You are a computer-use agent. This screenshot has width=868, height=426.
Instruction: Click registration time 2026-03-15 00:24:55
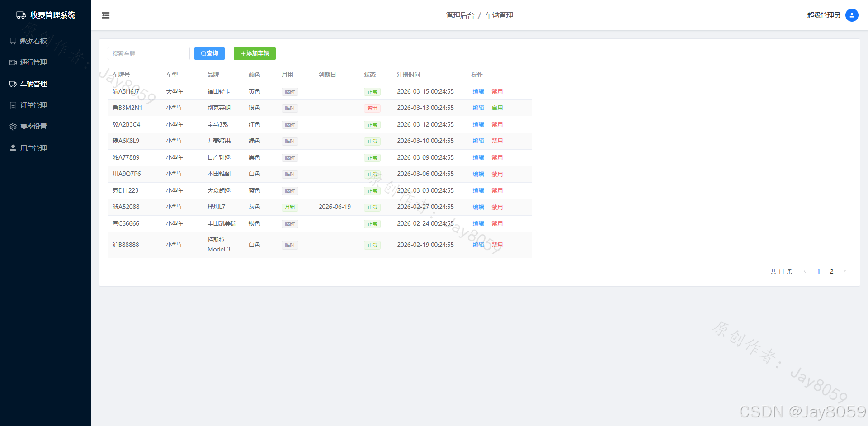click(425, 92)
